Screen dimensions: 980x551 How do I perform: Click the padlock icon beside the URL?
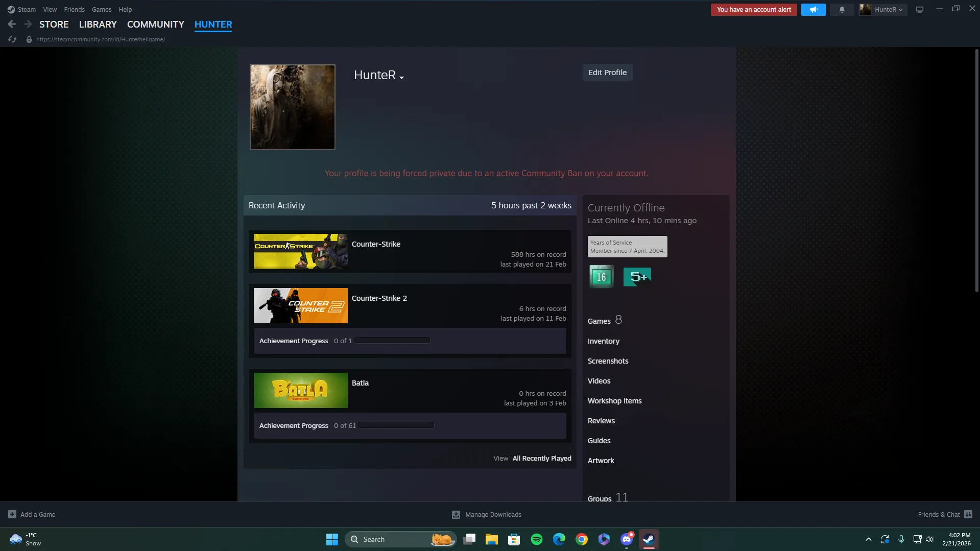(x=29, y=39)
